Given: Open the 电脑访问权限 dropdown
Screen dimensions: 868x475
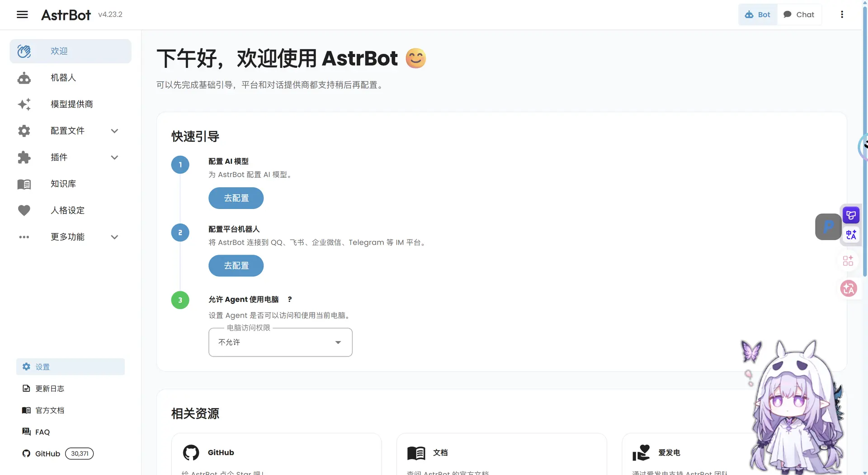Looking at the screenshot, I should point(280,342).
